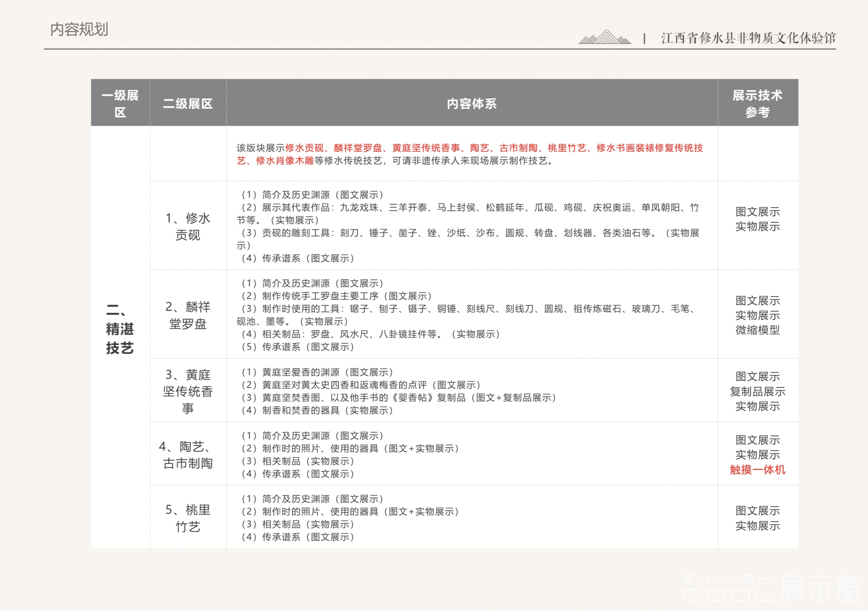Select the 二级展区 column header
Screen dimensions: 868x611
point(188,104)
